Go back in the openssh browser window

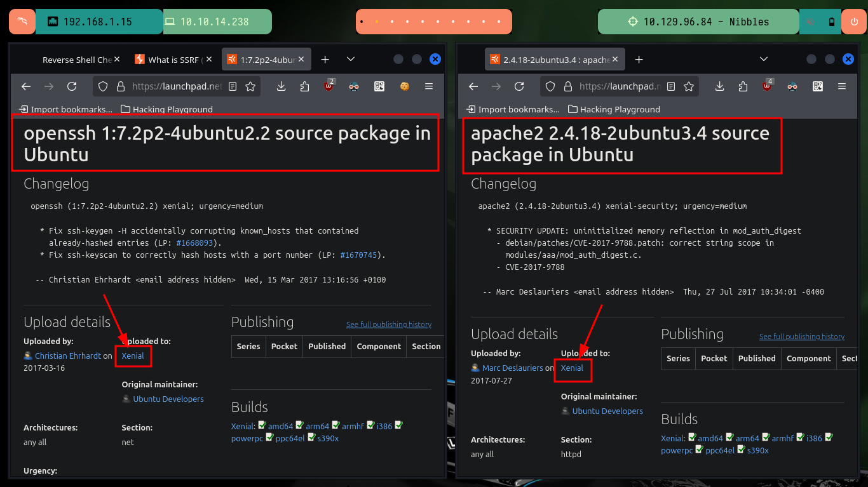click(x=26, y=86)
